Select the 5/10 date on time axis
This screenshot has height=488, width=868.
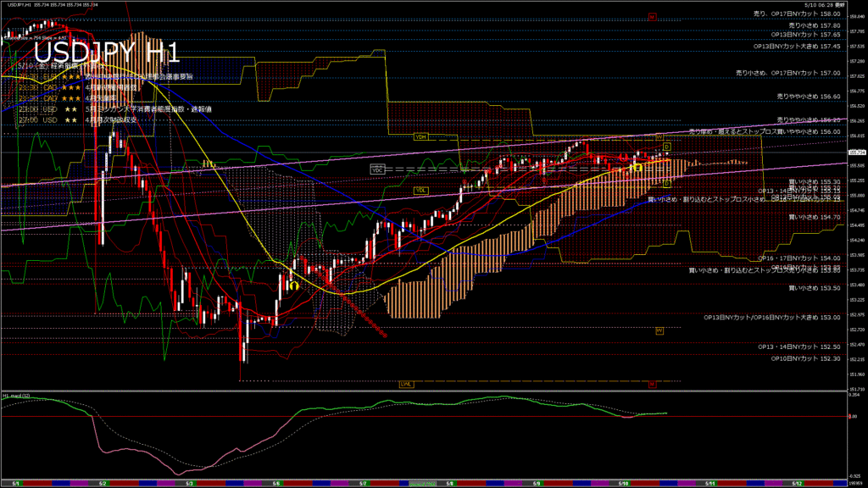623,483
